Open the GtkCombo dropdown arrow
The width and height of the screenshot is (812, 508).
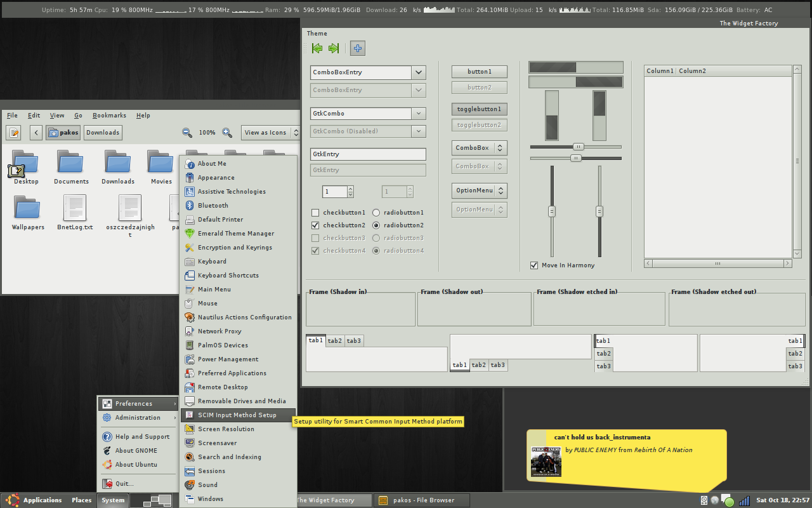point(419,114)
